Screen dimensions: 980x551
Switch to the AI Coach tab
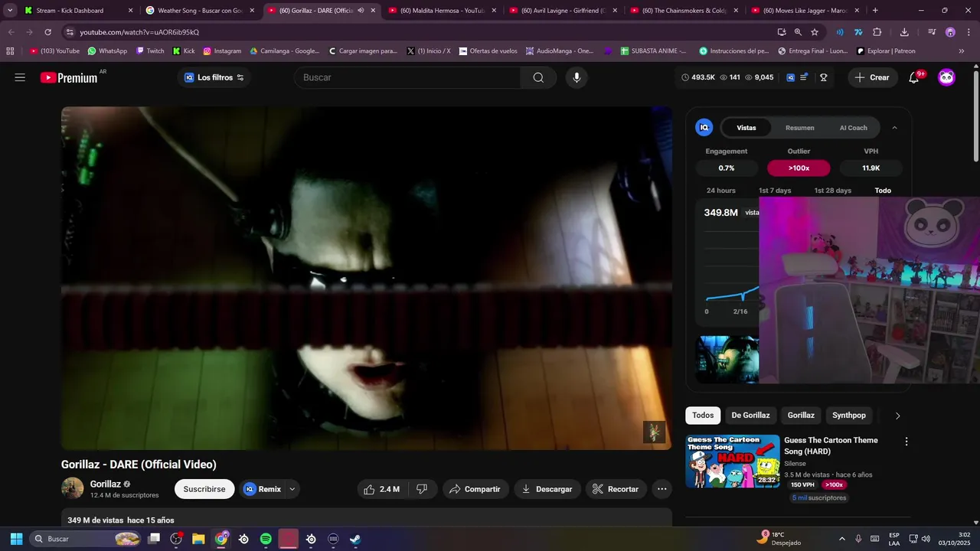pos(854,128)
